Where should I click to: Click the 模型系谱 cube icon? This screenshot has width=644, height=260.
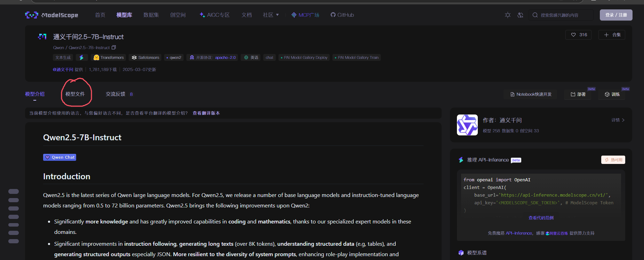pyautogui.click(x=461, y=253)
